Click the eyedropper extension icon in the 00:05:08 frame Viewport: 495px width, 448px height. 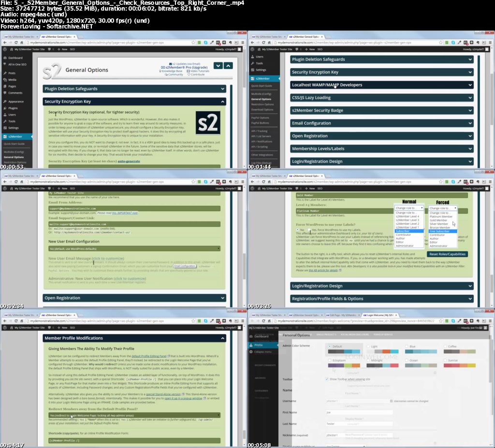pyautogui.click(x=459, y=321)
